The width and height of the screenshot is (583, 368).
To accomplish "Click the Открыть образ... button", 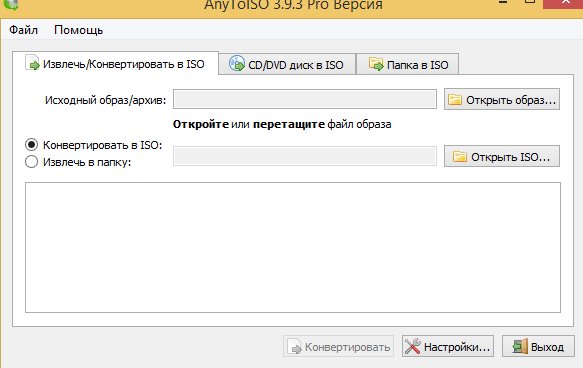I will tap(502, 99).
